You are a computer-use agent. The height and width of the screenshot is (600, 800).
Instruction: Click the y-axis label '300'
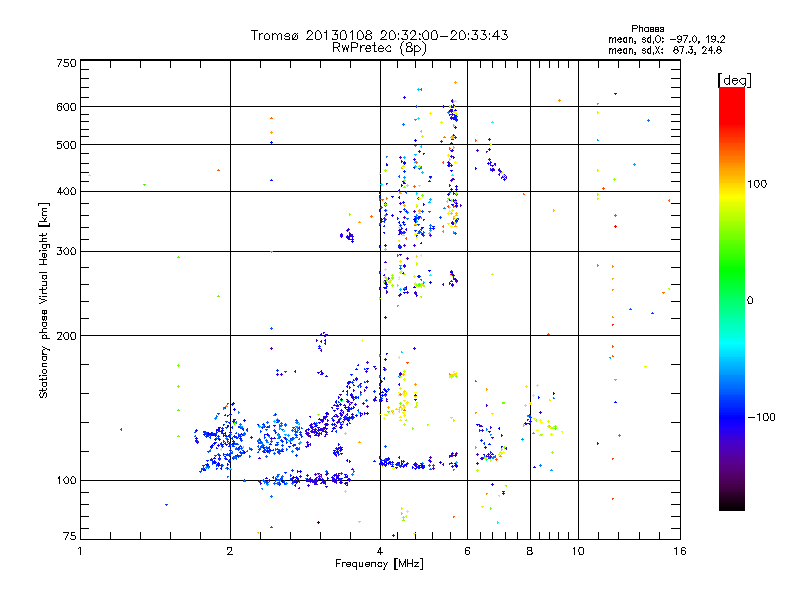(66, 252)
